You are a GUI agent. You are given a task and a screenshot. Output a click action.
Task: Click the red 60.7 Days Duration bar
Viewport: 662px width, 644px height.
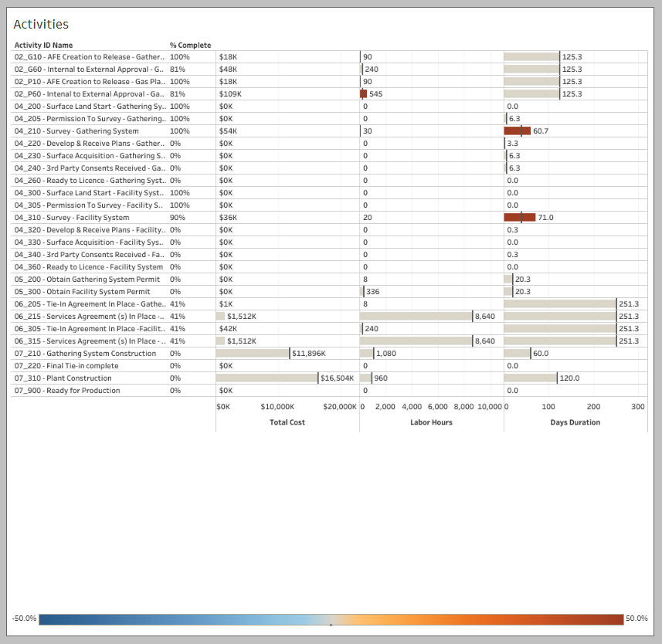click(x=517, y=131)
